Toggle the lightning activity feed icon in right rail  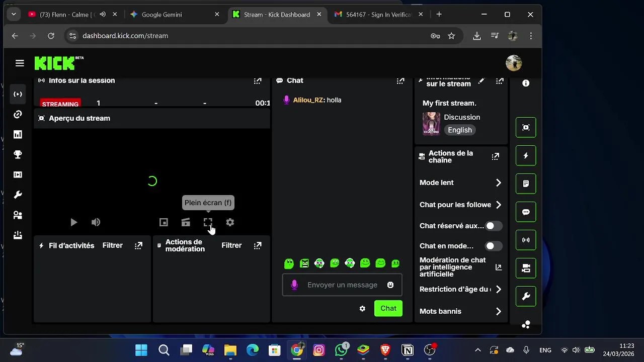526,156
